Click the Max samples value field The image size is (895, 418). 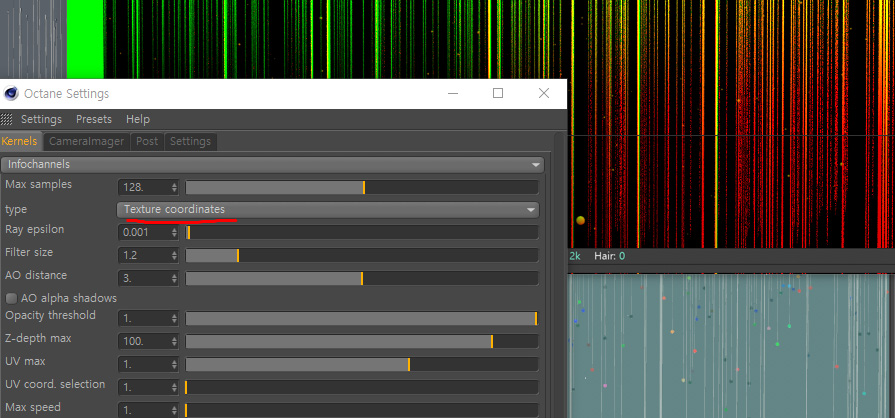[144, 187]
